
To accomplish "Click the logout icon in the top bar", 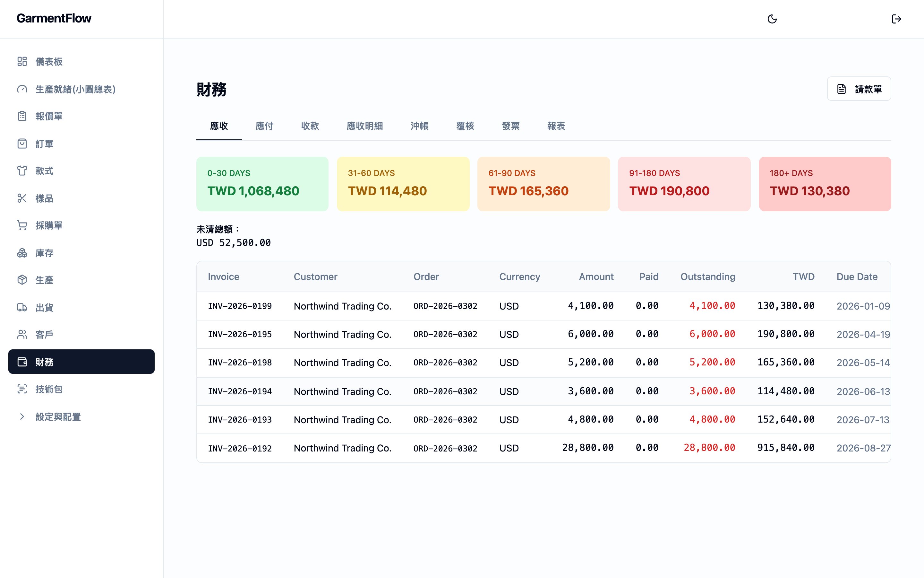I will [896, 19].
